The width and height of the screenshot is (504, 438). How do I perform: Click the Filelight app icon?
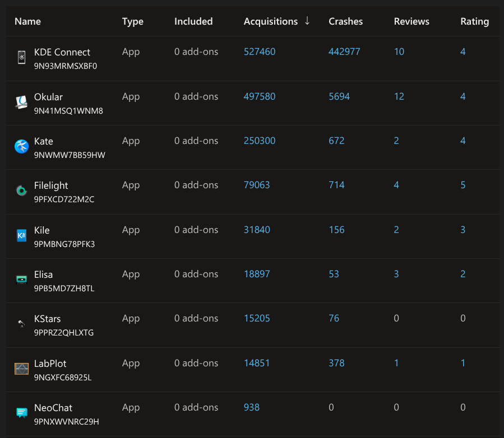point(21,191)
